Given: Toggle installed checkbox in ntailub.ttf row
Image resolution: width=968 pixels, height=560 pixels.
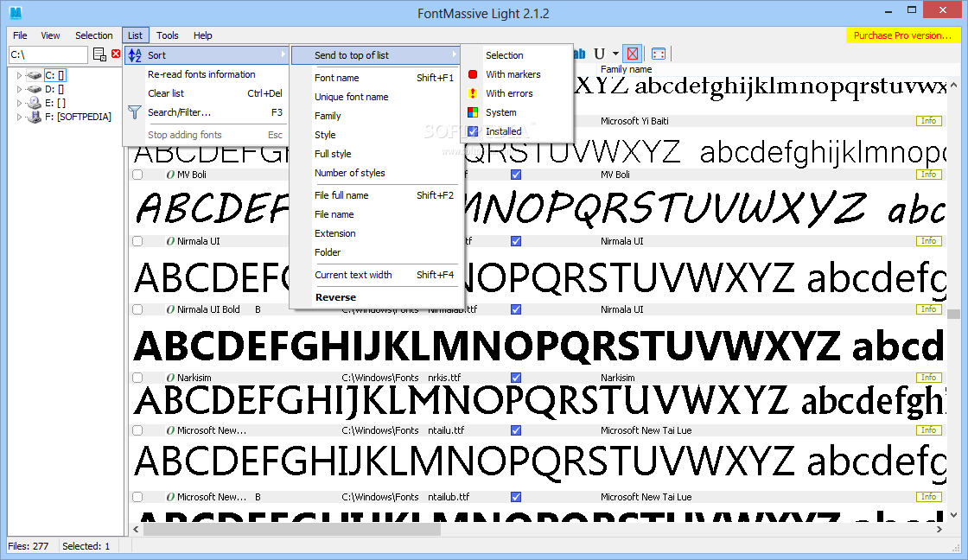Looking at the screenshot, I should [x=516, y=497].
